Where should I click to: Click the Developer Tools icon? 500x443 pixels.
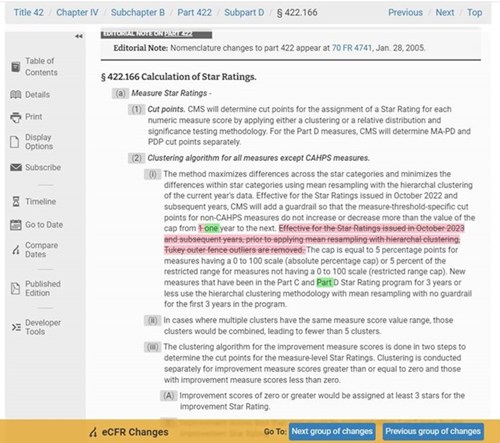16,327
